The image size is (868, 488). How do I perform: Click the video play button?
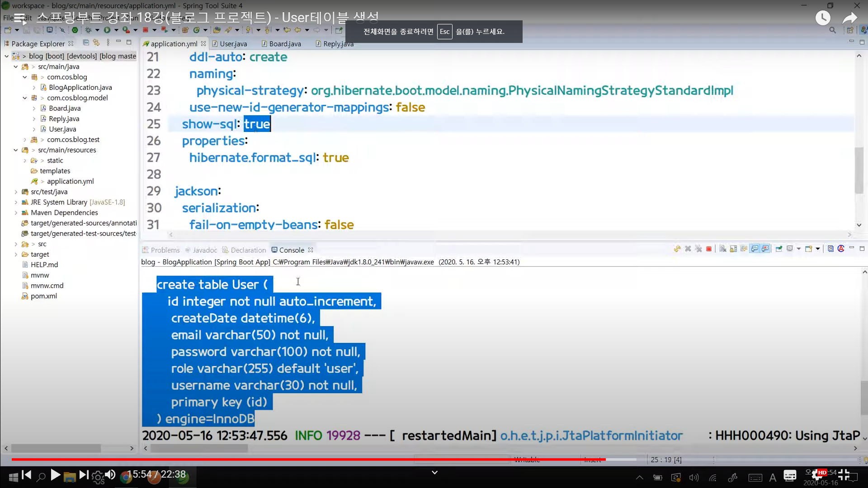pos(55,475)
